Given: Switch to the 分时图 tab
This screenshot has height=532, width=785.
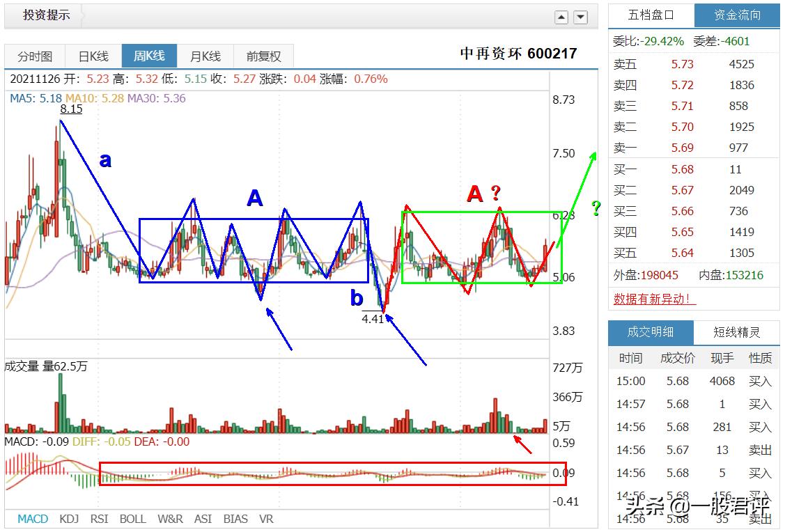Looking at the screenshot, I should click(x=35, y=56).
